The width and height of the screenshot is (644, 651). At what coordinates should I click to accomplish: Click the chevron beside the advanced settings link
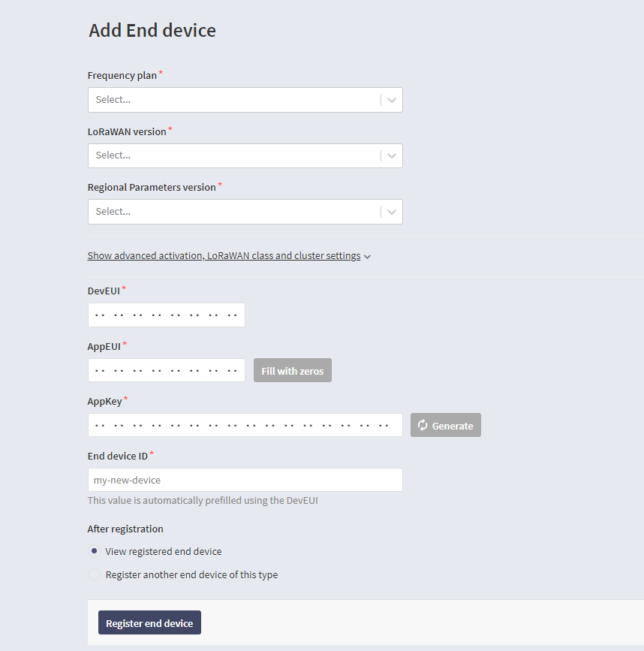(367, 255)
